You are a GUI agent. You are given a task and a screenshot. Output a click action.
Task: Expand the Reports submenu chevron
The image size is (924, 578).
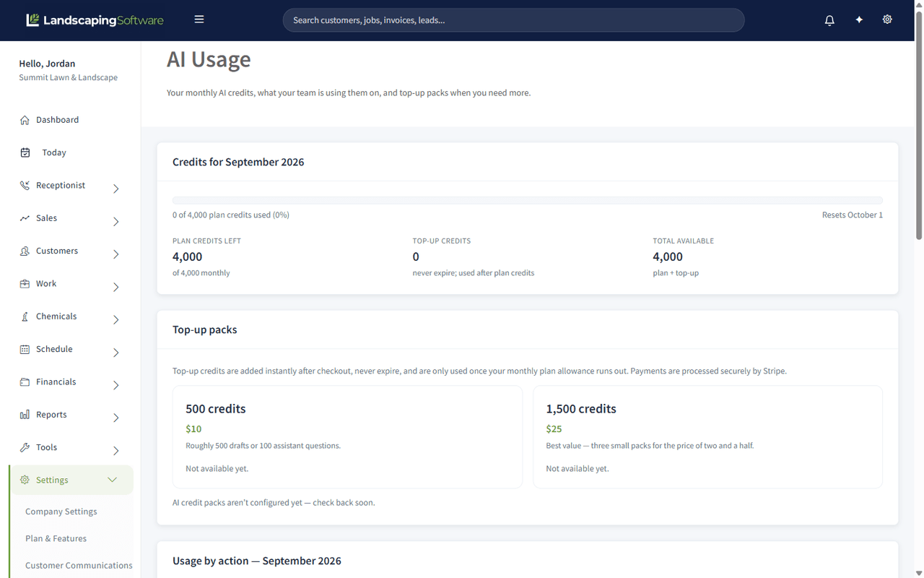tap(116, 418)
